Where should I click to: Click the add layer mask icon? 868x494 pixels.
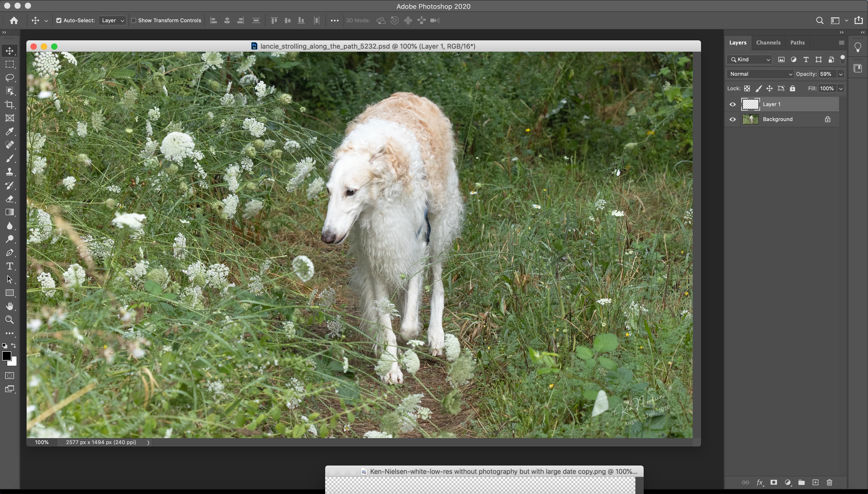tap(773, 482)
